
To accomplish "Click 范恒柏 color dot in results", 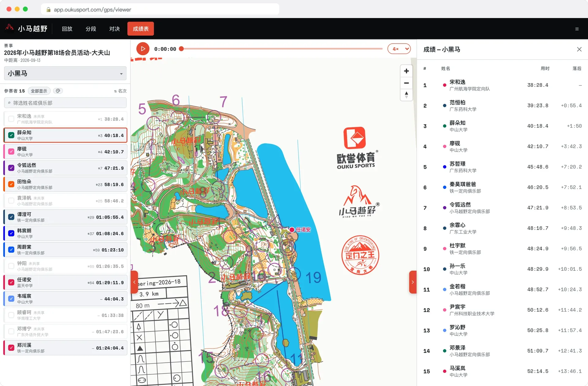I will pos(444,105).
